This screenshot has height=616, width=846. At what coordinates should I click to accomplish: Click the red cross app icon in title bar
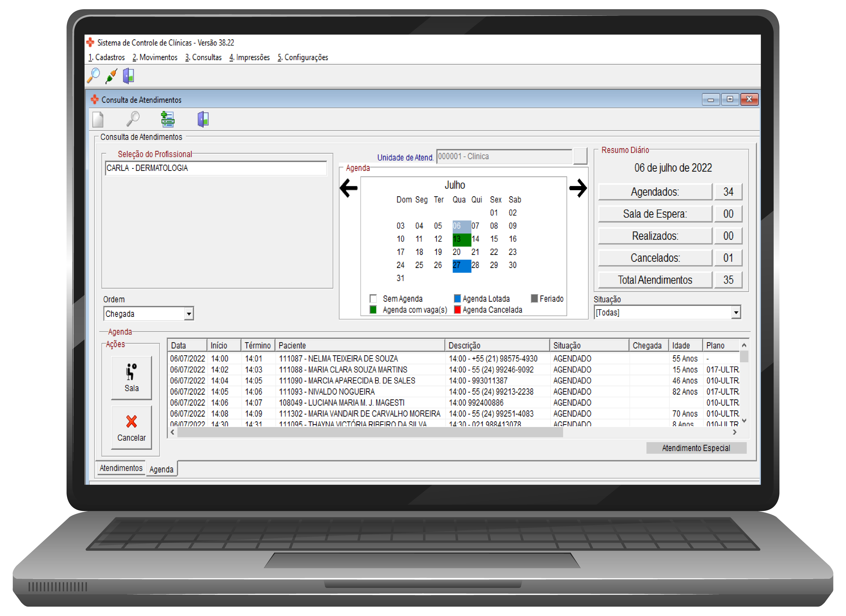point(90,42)
